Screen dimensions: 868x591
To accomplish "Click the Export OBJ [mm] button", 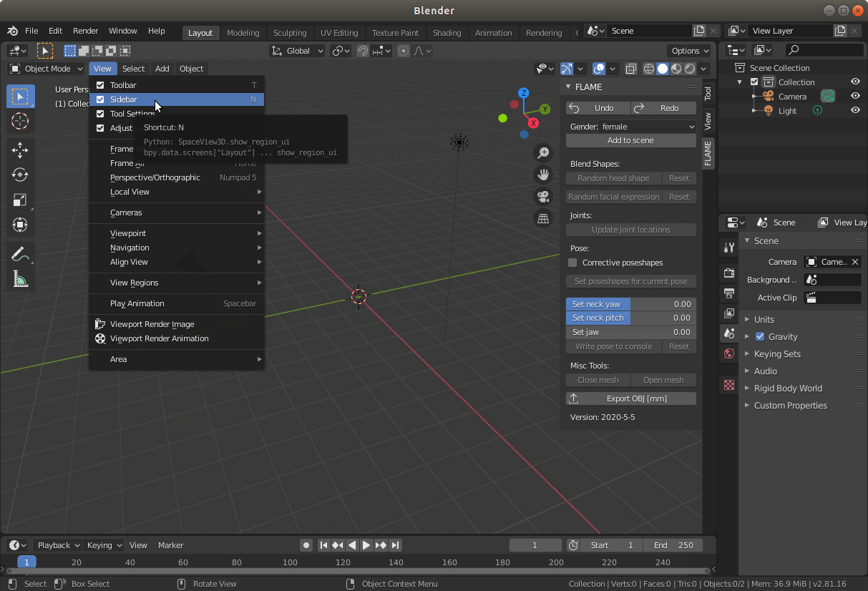I will (x=630, y=398).
